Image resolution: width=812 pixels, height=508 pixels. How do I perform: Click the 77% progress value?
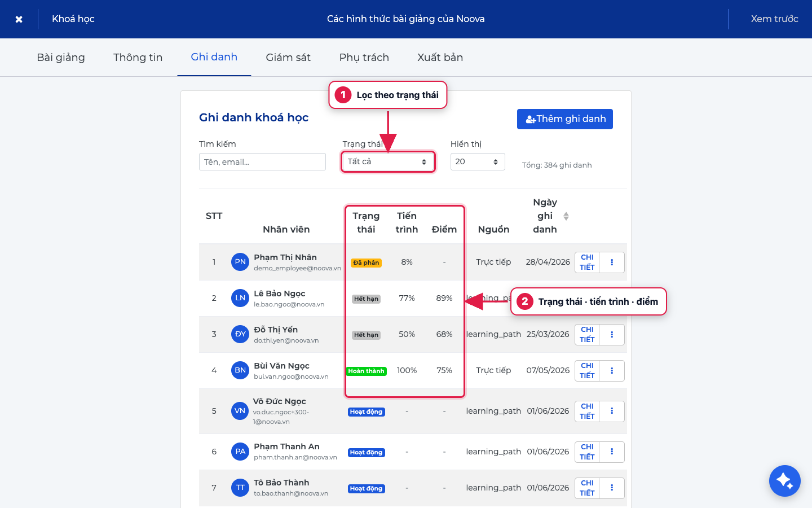coord(407,298)
